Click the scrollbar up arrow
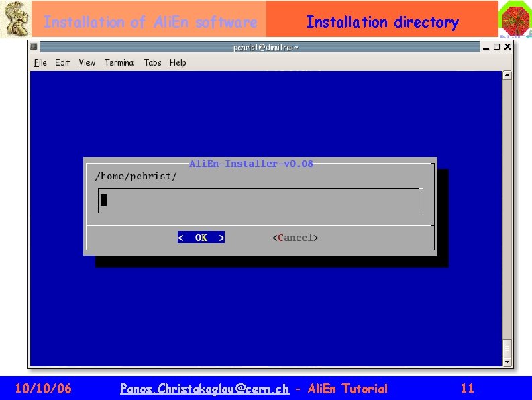Image resolution: width=532 pixels, height=400 pixels. click(507, 75)
